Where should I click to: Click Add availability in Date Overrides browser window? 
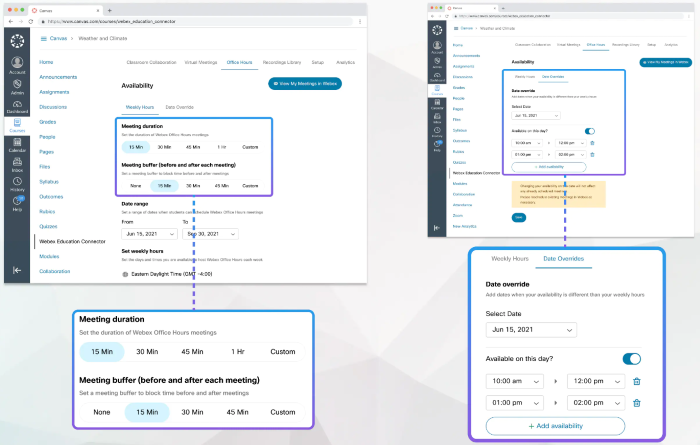coord(549,167)
